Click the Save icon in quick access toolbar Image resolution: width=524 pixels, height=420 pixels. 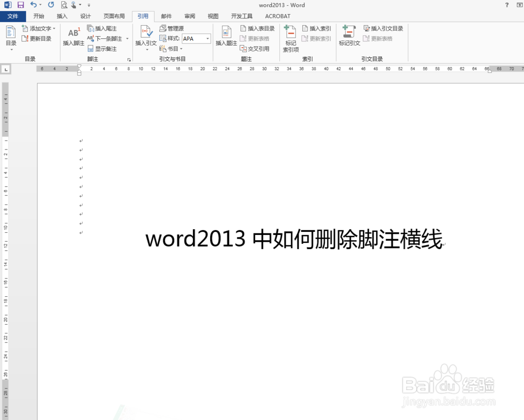(x=21, y=5)
